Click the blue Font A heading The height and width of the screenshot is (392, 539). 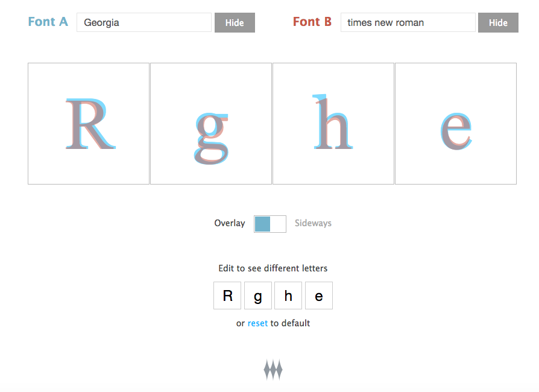pos(48,22)
